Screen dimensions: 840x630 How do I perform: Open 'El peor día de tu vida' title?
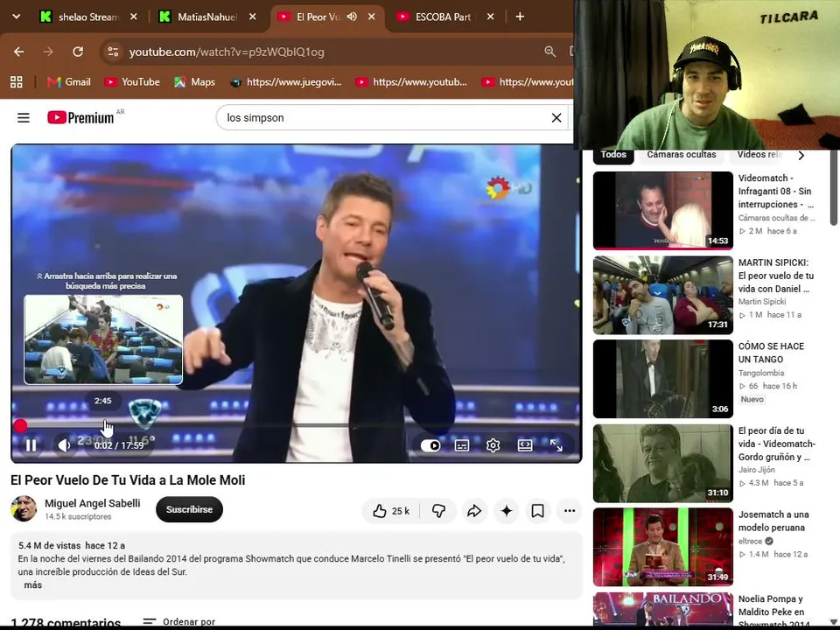coord(777,444)
